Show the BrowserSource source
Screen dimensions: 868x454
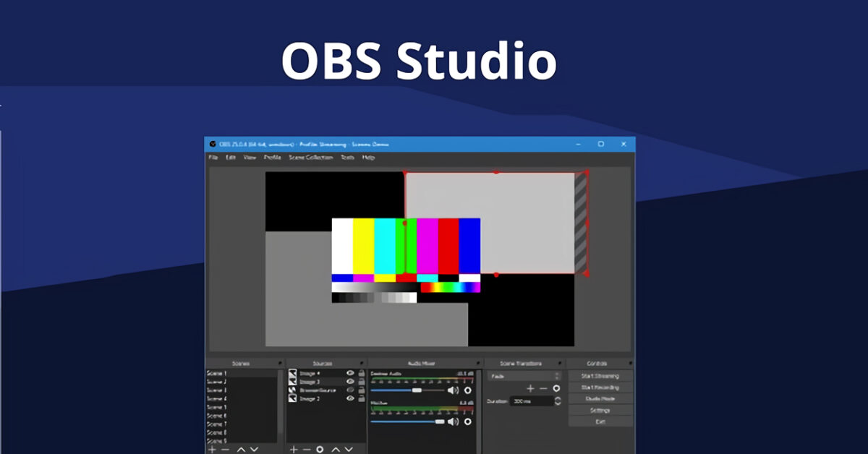(349, 390)
